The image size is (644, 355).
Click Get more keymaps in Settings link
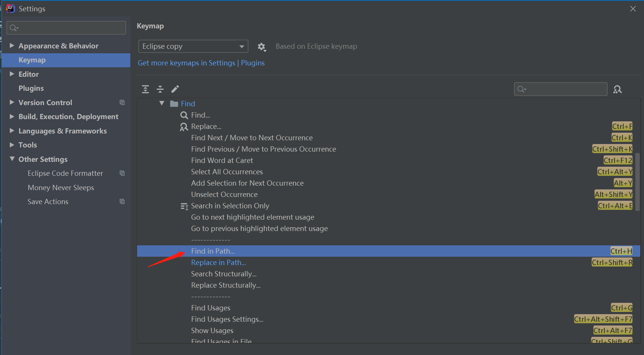[187, 63]
